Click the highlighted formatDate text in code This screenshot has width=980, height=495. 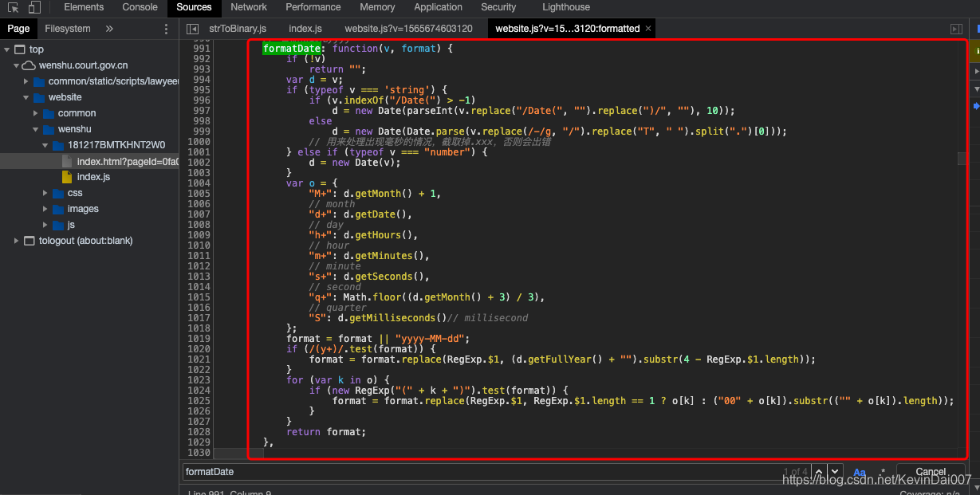click(x=292, y=49)
